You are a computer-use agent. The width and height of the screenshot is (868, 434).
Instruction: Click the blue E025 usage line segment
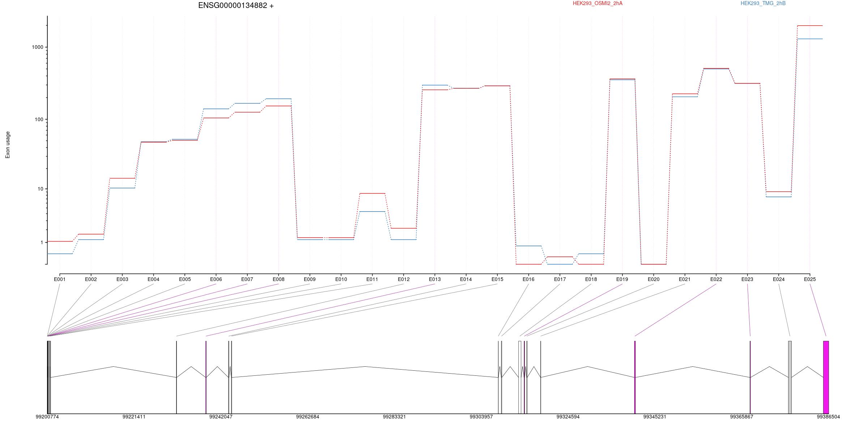pyautogui.click(x=810, y=39)
